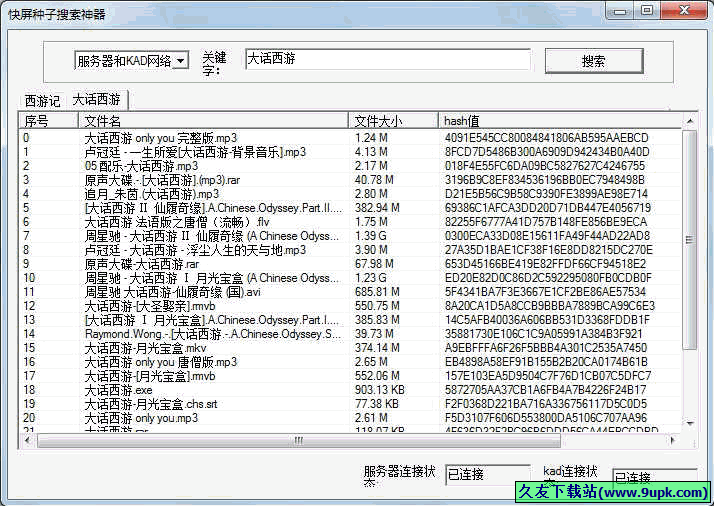The height and width of the screenshot is (506, 714).
Task: Sort by the 文件大小 column header
Action: coord(393,121)
